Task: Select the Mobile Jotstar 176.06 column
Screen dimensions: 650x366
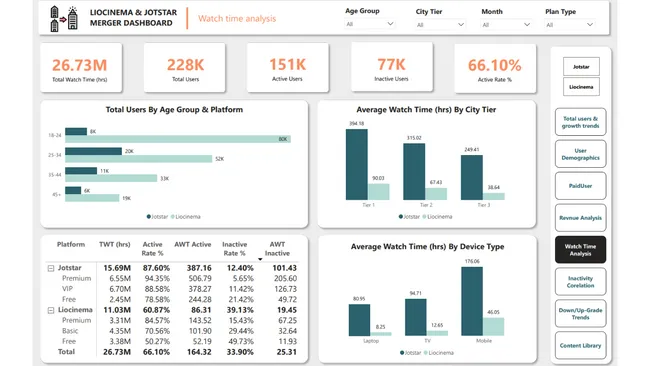Action: [472, 301]
